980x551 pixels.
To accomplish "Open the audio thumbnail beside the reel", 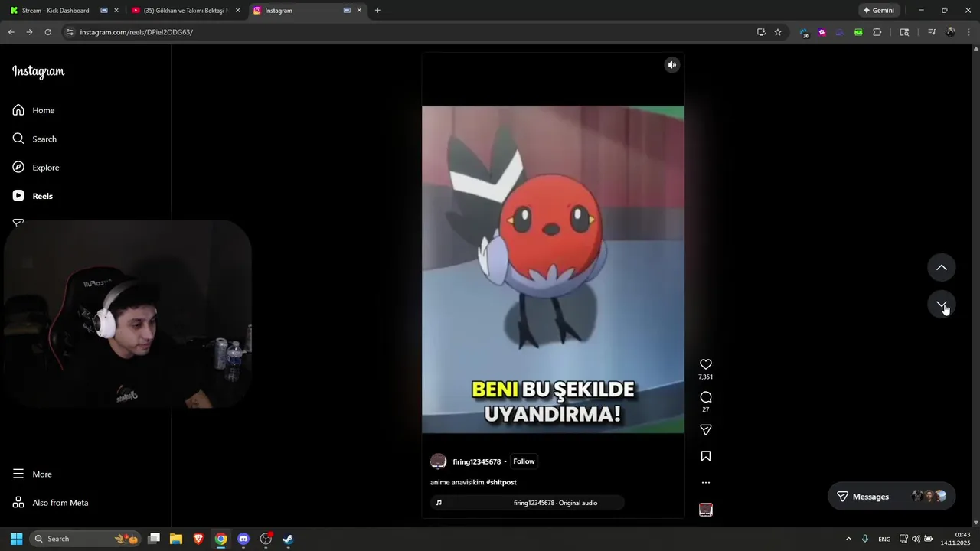I will point(706,510).
